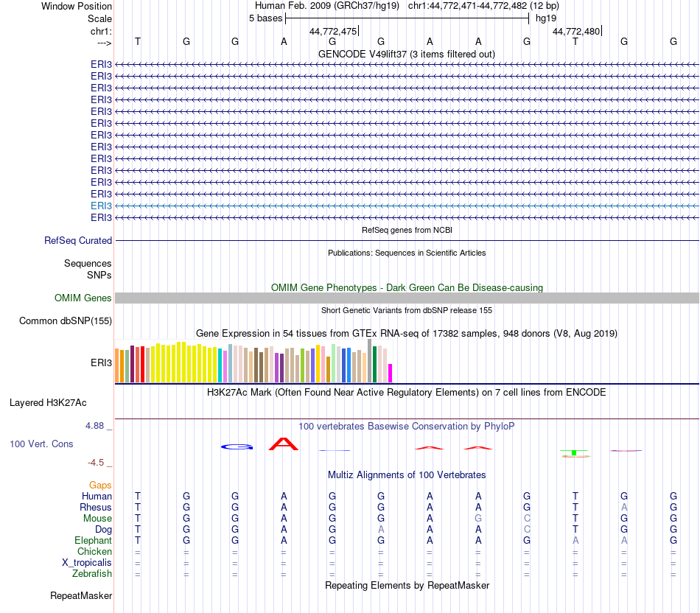
Task: Click the OMIM Genes track label
Action: tap(83, 298)
